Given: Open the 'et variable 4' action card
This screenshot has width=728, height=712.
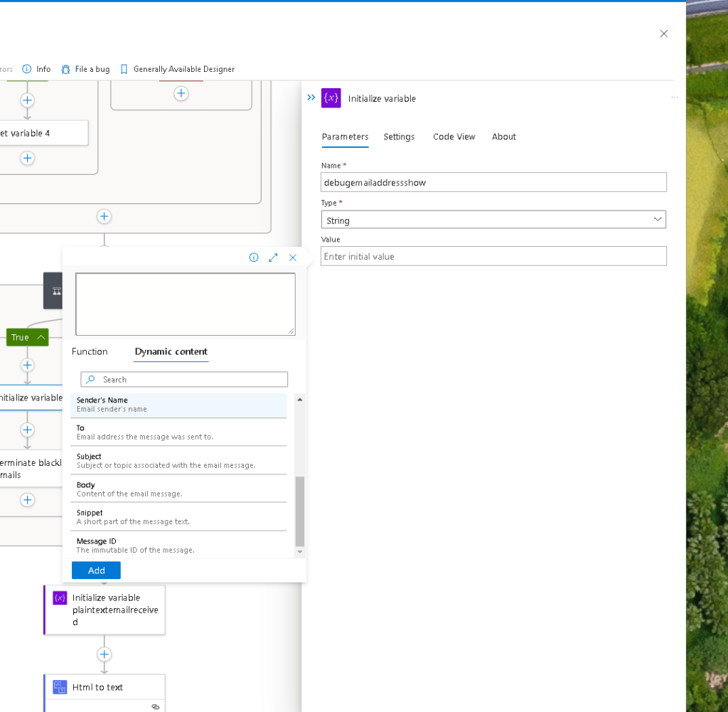Looking at the screenshot, I should click(44, 133).
